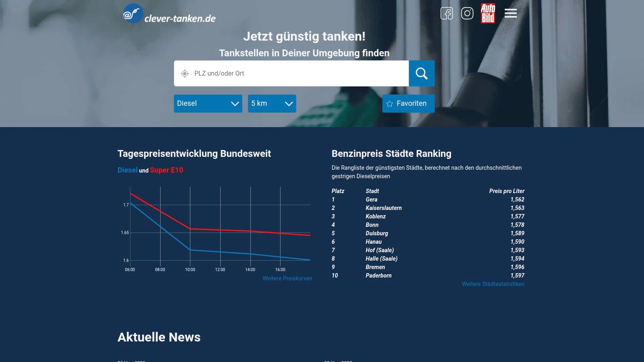Go to the Benzinpreis Städte Ranking section header
This screenshot has height=362, width=644.
[x=391, y=154]
